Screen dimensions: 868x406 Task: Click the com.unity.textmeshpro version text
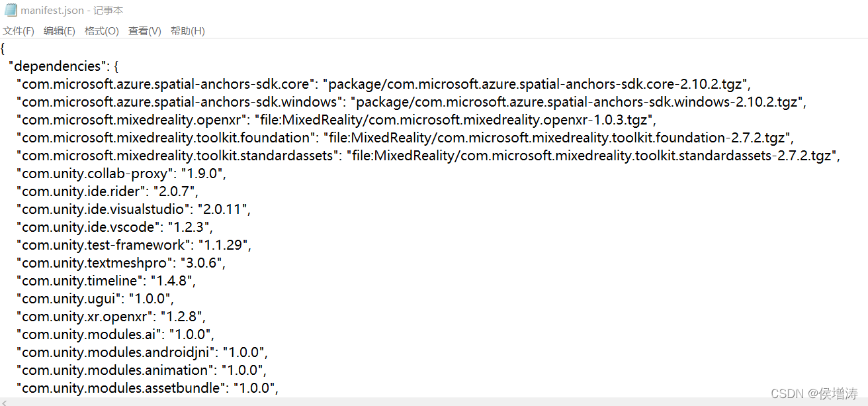(206, 263)
